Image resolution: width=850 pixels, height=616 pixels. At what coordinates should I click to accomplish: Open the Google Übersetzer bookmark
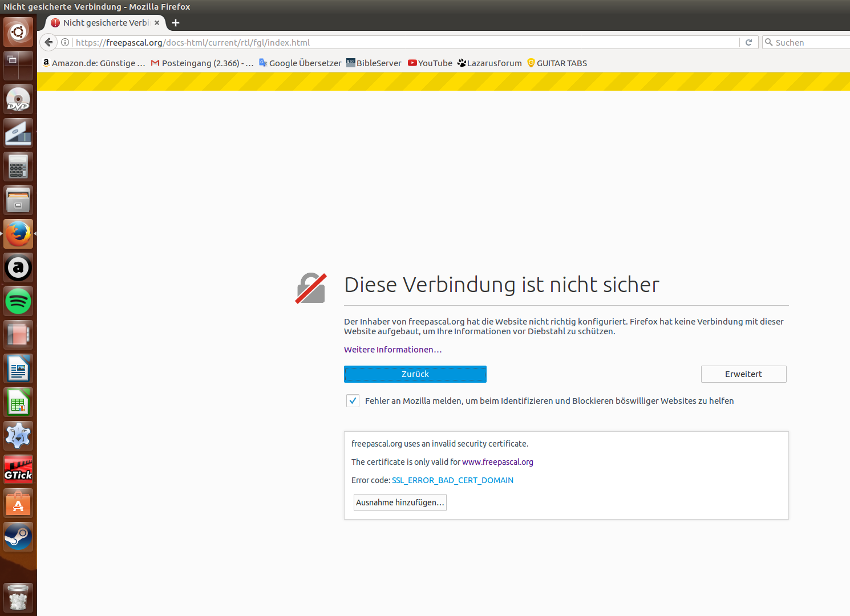pyautogui.click(x=300, y=63)
